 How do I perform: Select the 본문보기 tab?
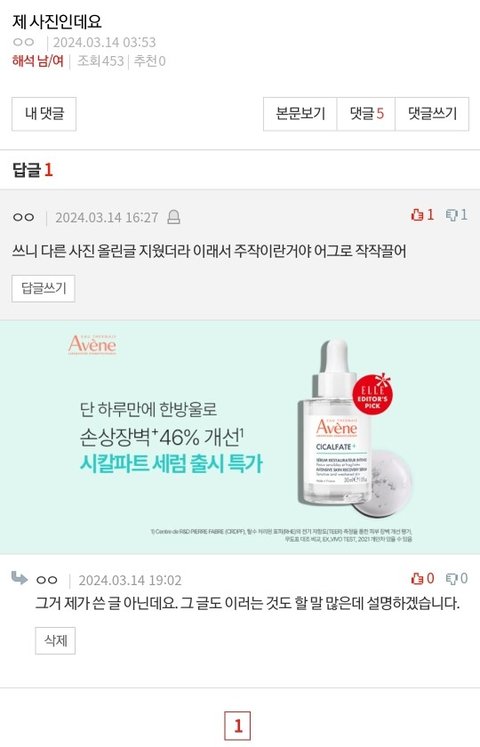coord(300,114)
